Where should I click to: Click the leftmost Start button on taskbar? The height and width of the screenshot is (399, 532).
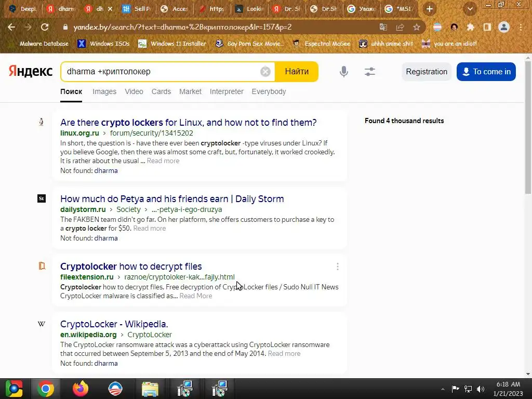pos(14,389)
